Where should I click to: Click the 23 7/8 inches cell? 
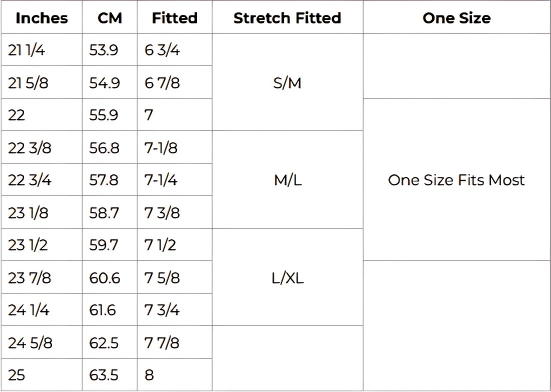tap(42, 277)
